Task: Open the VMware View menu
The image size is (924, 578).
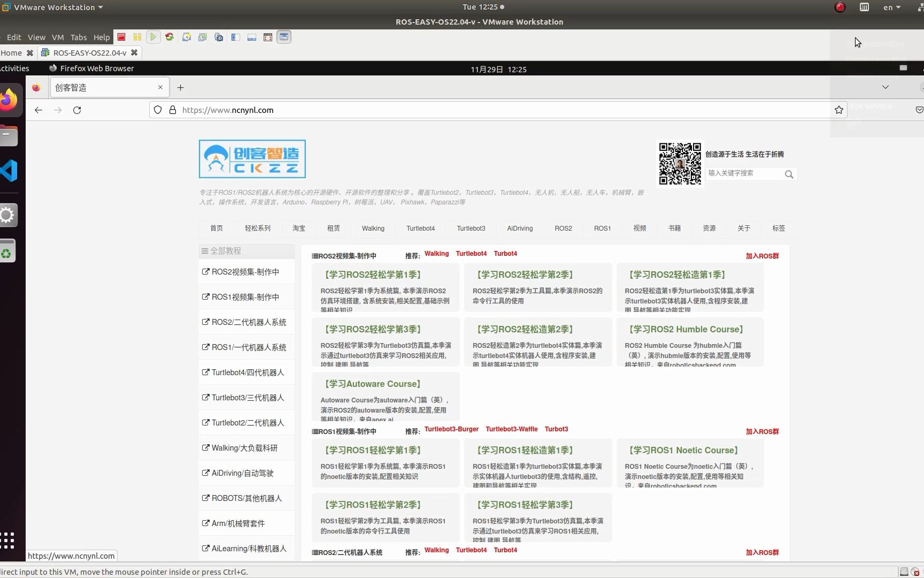Action: (36, 37)
